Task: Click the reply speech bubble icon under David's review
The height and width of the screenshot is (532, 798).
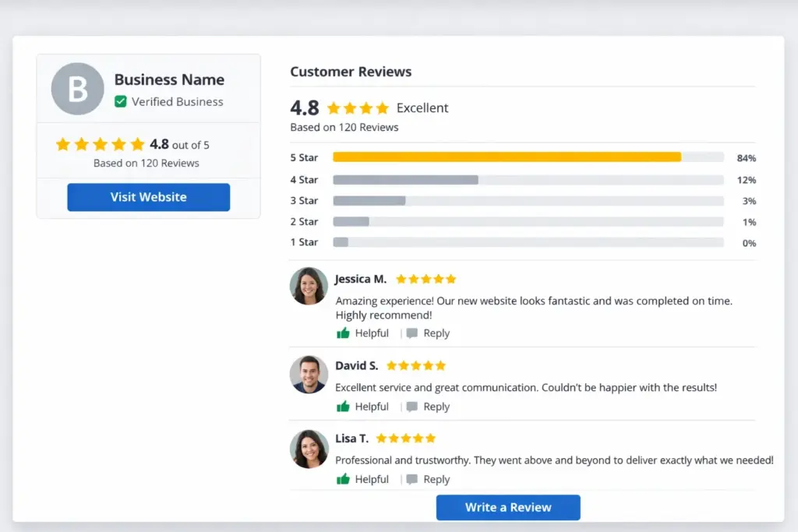Action: pos(411,407)
